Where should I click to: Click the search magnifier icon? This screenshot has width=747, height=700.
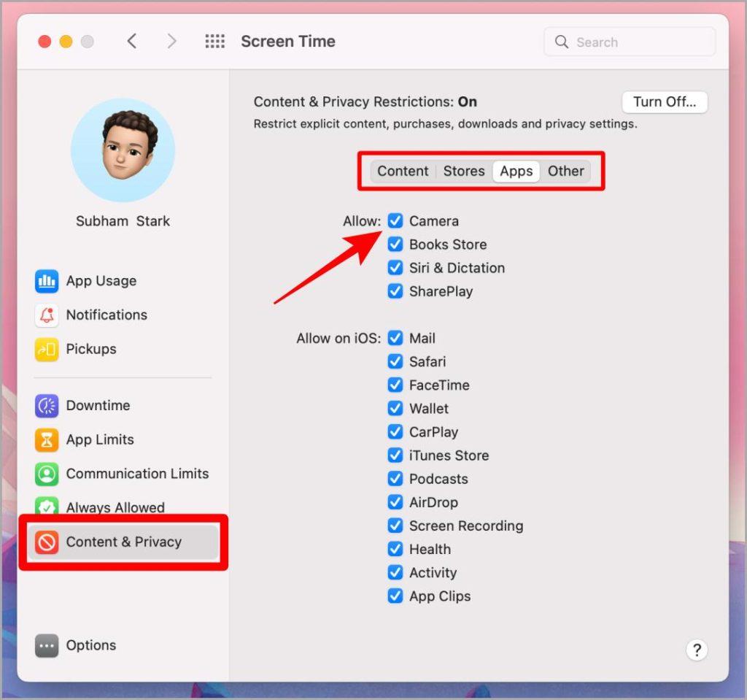click(x=562, y=42)
